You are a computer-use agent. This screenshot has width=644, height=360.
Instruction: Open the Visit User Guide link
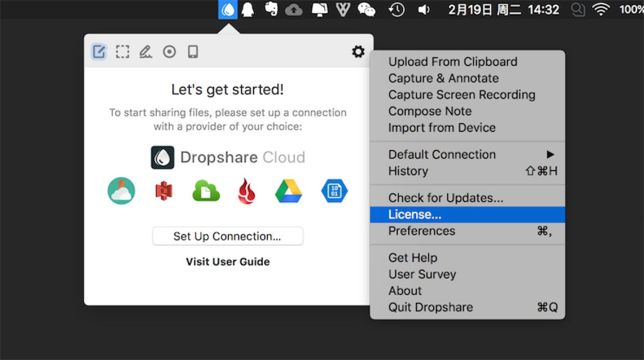click(x=227, y=262)
